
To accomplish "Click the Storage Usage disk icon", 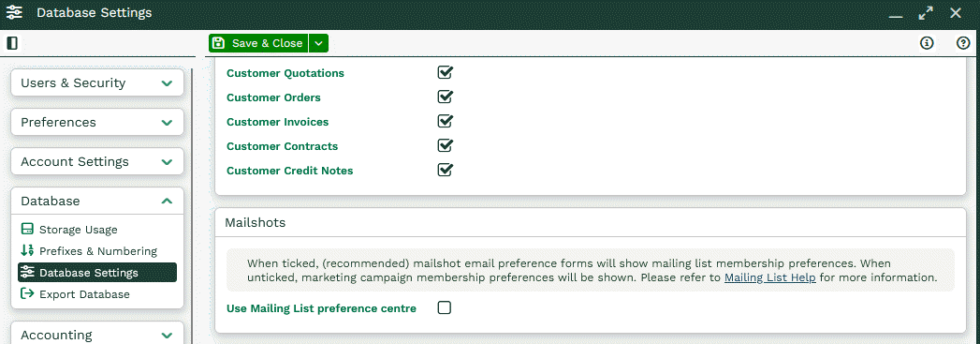I will [27, 230].
